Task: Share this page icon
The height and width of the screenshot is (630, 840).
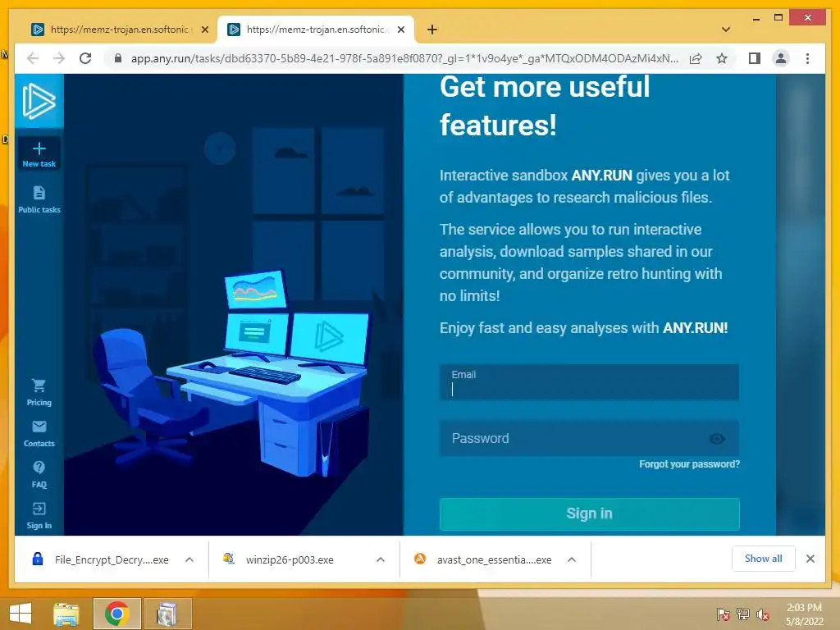Action: click(x=696, y=58)
